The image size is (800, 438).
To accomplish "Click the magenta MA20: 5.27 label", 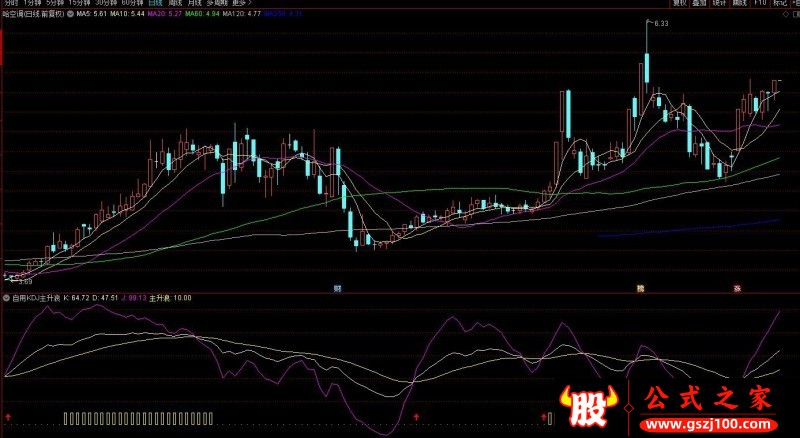I will click(165, 14).
